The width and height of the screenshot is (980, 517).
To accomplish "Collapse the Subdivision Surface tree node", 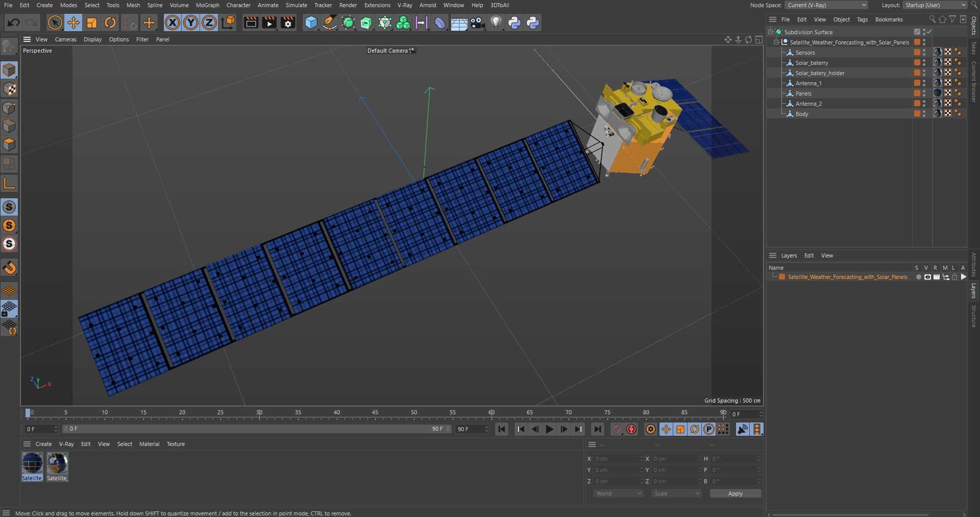I will coord(770,32).
